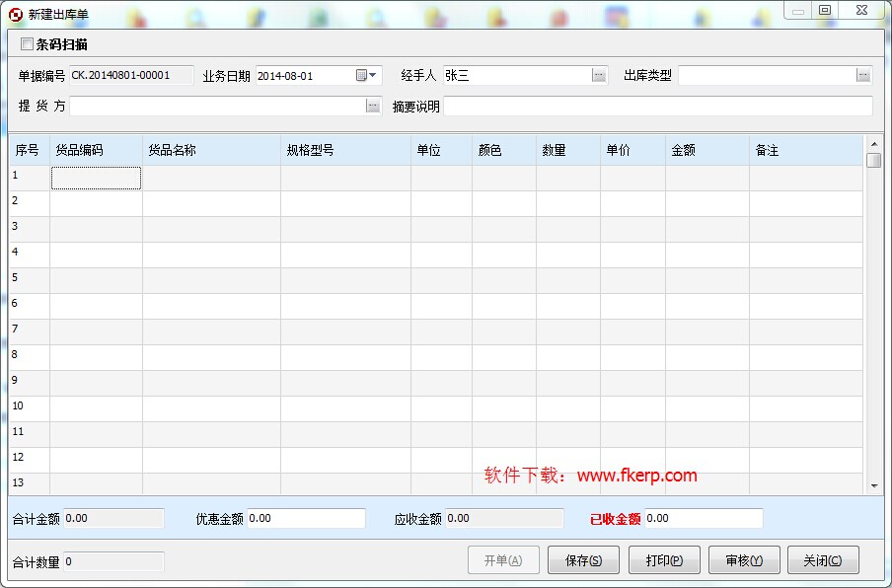Click the 序号 column header

click(x=30, y=150)
